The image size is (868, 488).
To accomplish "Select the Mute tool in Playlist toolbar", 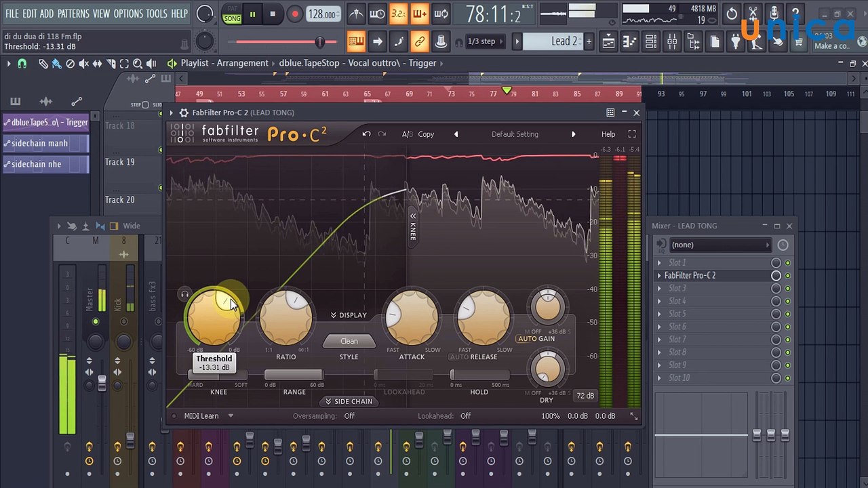I will click(x=83, y=63).
